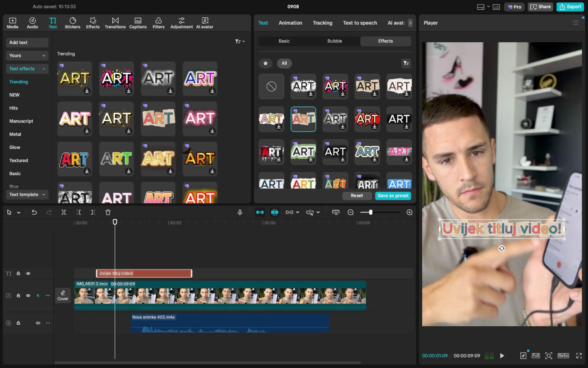This screenshot has height=368, width=588.
Task: Switch to the Animation tab
Action: pos(290,23)
